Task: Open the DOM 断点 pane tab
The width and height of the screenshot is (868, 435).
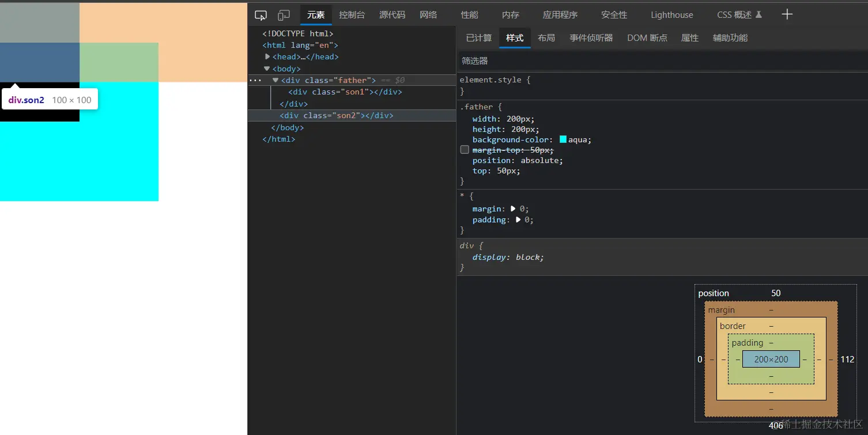Action: tap(647, 38)
